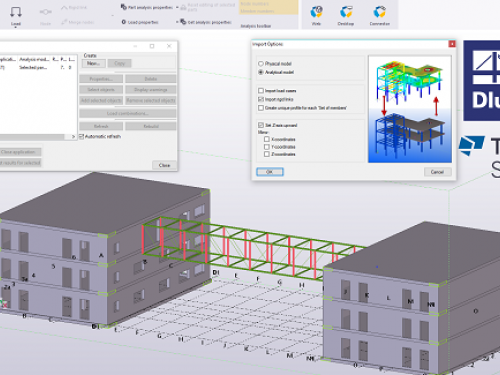Open Get analysis properties

pyautogui.click(x=206, y=22)
